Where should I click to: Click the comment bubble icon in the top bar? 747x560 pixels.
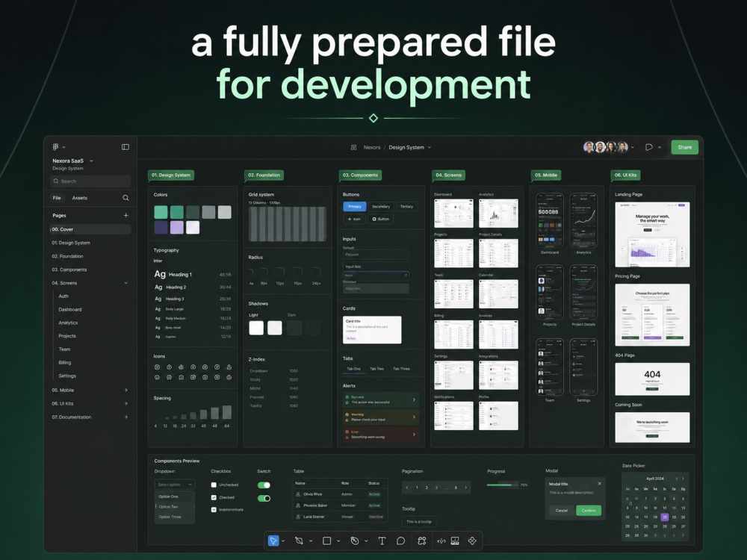tap(649, 147)
